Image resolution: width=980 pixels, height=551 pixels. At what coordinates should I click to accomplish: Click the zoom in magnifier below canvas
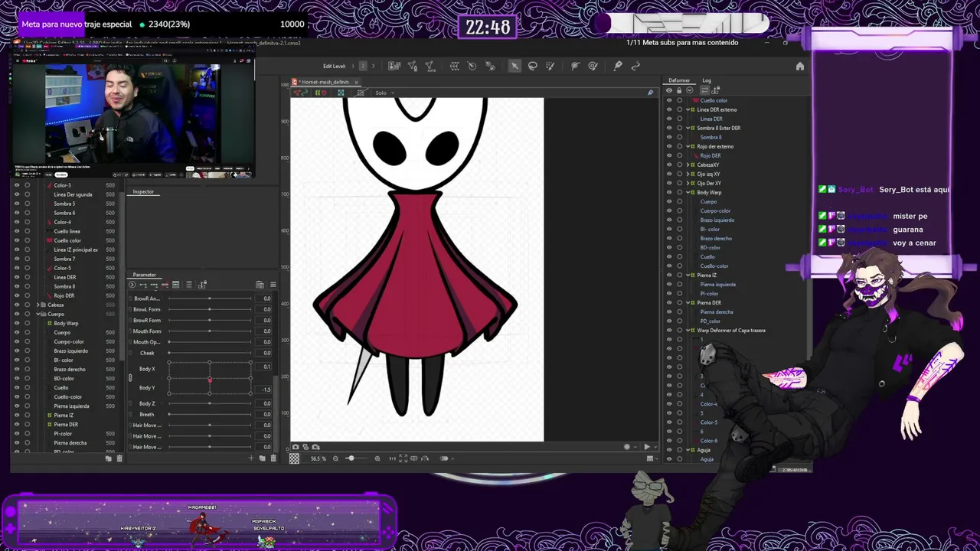coord(377,458)
